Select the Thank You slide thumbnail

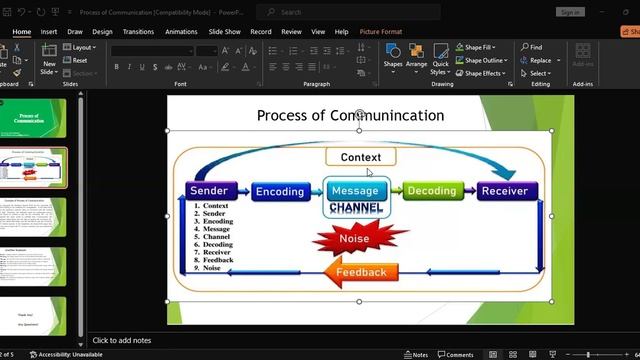pyautogui.click(x=33, y=316)
